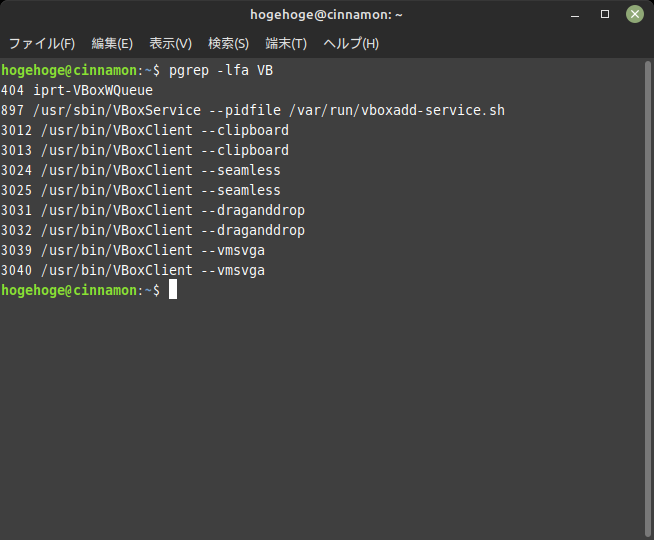This screenshot has width=654, height=540.
Task: Maximize the terminal window
Action: (605, 15)
